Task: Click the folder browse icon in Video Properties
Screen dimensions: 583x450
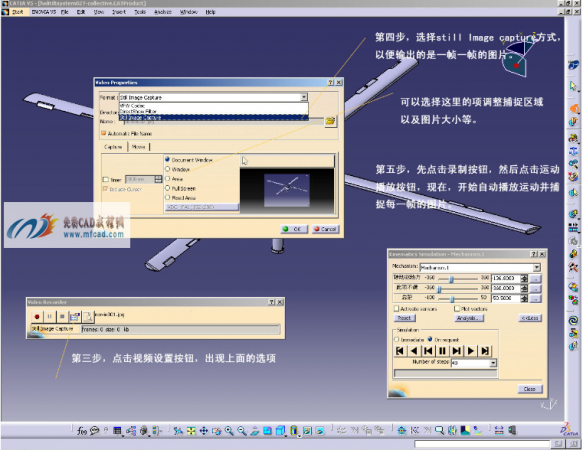Action: (330, 121)
